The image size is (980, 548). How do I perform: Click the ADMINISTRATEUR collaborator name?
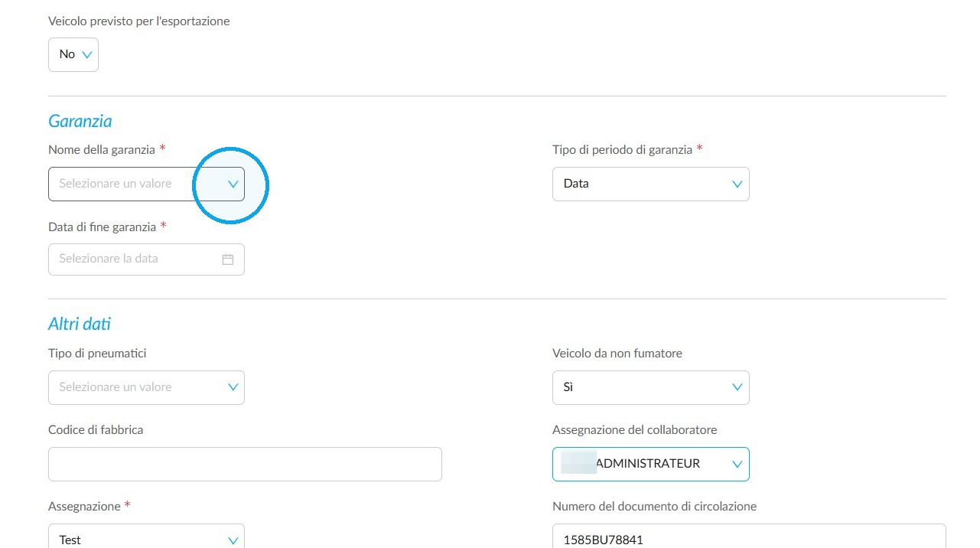click(647, 464)
